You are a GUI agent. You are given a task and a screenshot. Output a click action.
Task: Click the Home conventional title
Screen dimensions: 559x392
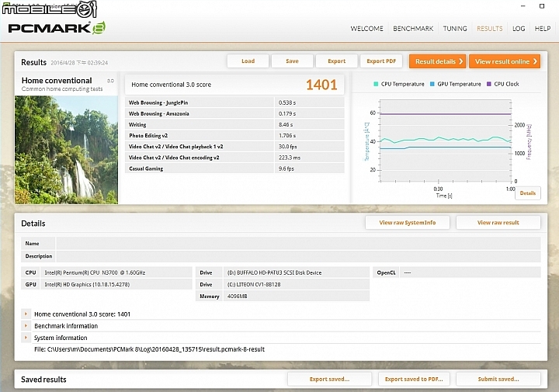pos(57,81)
